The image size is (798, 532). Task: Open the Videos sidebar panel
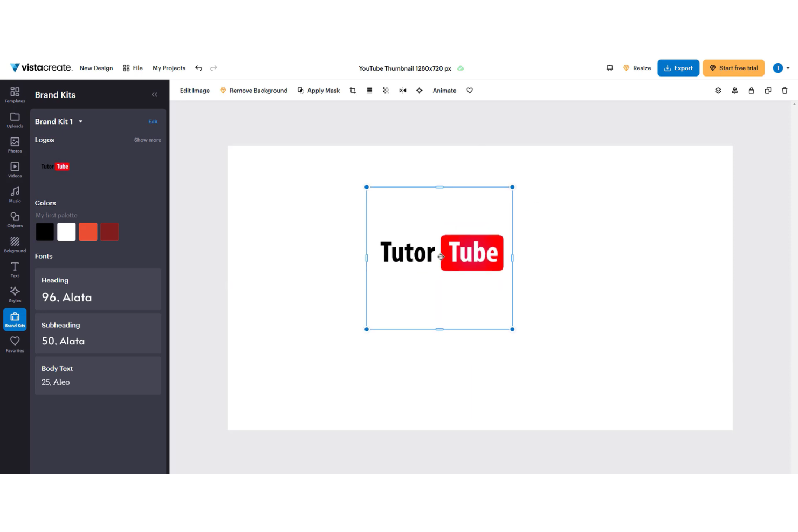15,170
